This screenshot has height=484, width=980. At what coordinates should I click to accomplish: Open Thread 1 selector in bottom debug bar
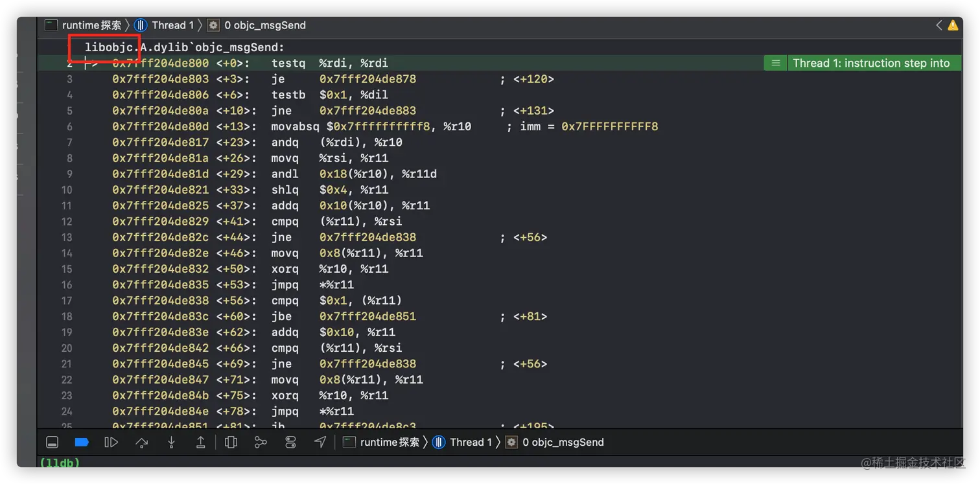(x=462, y=443)
